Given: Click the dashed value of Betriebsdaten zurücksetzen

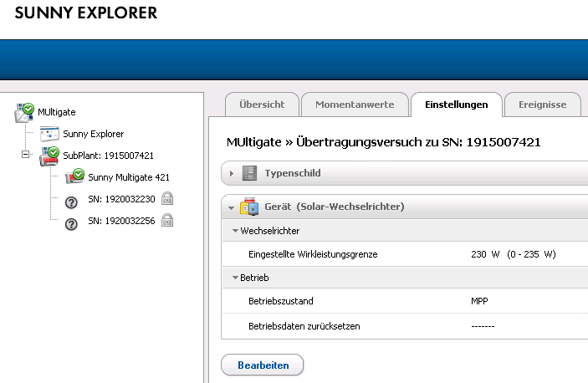Looking at the screenshot, I should pos(483,326).
